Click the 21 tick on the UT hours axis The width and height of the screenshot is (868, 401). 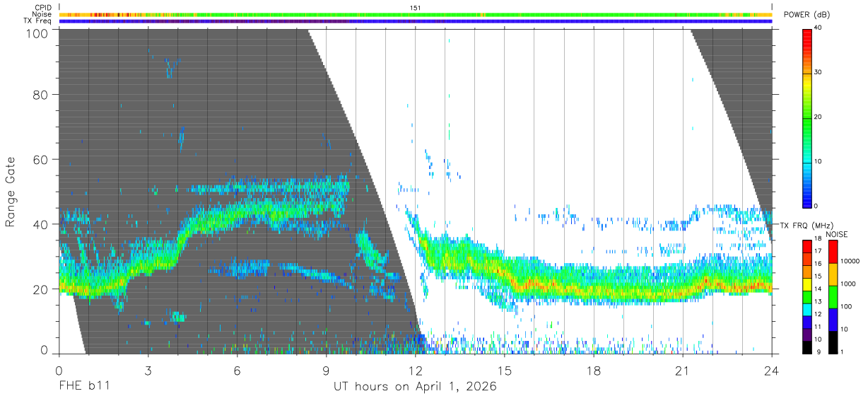click(x=683, y=371)
